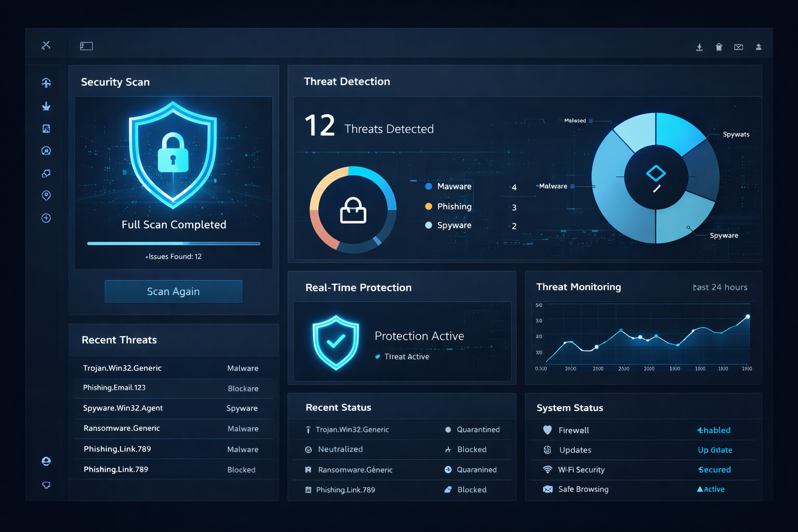The image size is (798, 532).
Task: Click the Wi-Fi signal icon in System Status
Action: click(x=548, y=470)
